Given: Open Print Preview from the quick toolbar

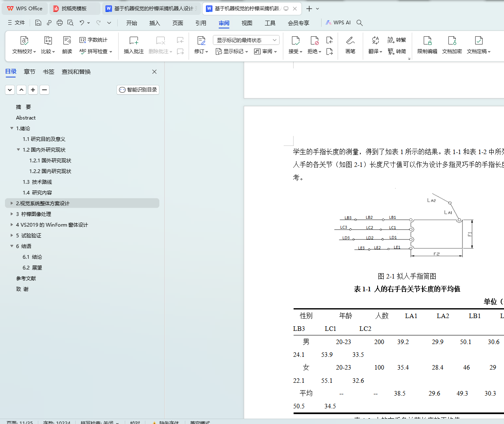Looking at the screenshot, I should pos(70,23).
